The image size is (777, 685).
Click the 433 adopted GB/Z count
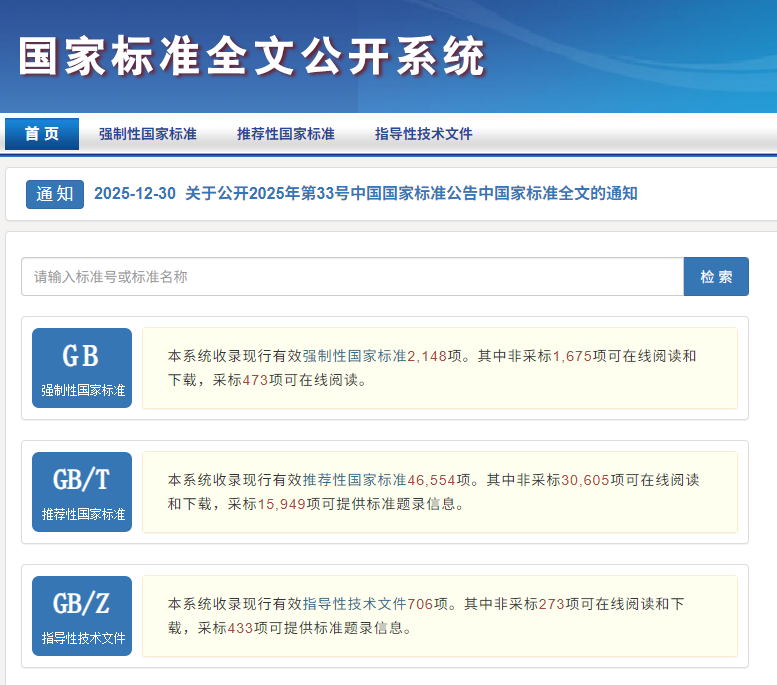coord(241,628)
